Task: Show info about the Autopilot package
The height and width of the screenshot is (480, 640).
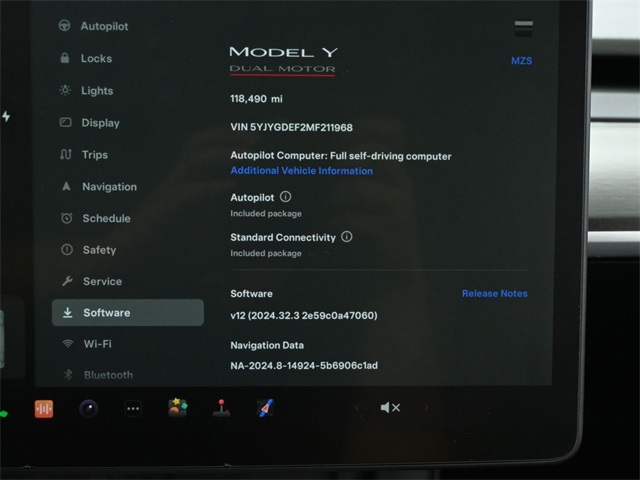Action: [286, 197]
